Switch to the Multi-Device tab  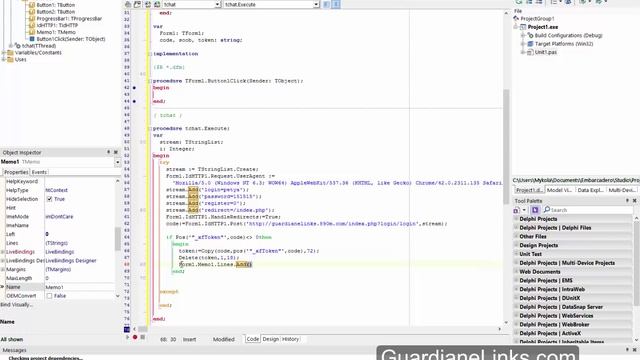(x=622, y=190)
